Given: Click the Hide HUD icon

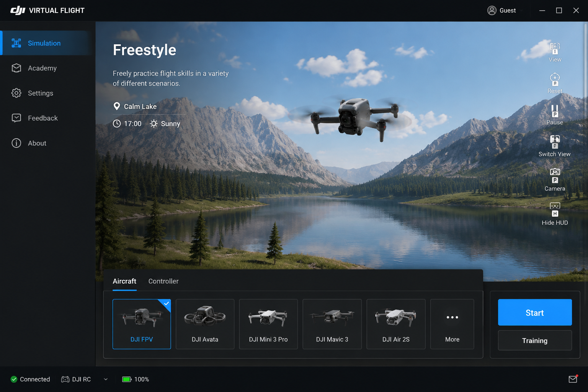Looking at the screenshot, I should pyautogui.click(x=555, y=210).
